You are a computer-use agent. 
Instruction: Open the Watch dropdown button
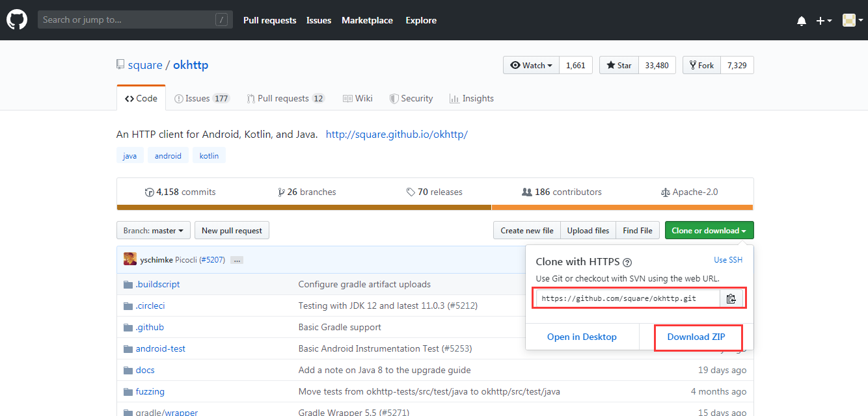click(x=531, y=65)
